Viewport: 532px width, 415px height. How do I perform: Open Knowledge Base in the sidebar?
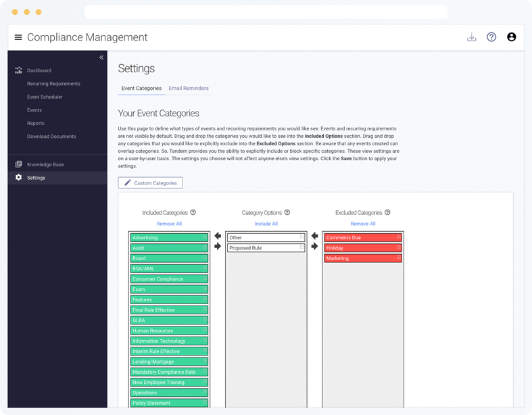[x=45, y=164]
